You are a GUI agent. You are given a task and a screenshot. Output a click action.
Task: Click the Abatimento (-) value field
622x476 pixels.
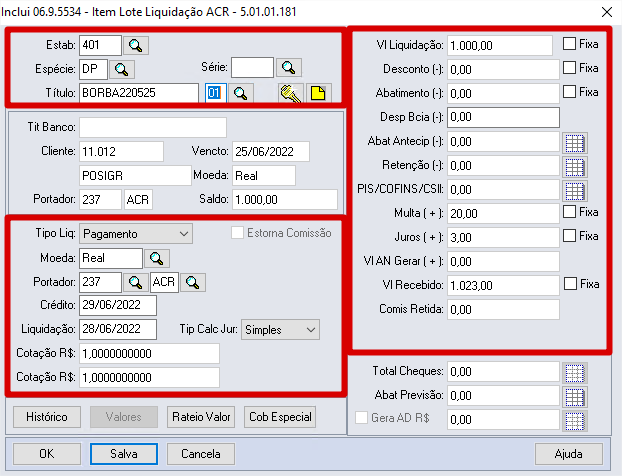503,94
